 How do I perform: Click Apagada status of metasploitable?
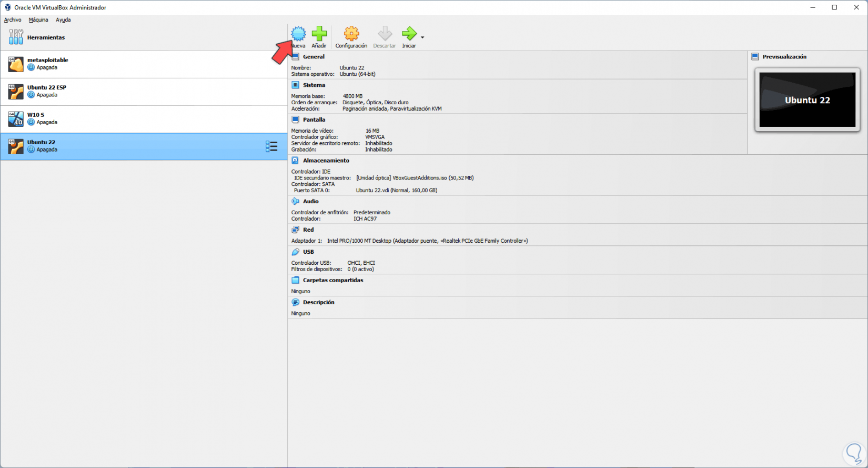(x=47, y=67)
